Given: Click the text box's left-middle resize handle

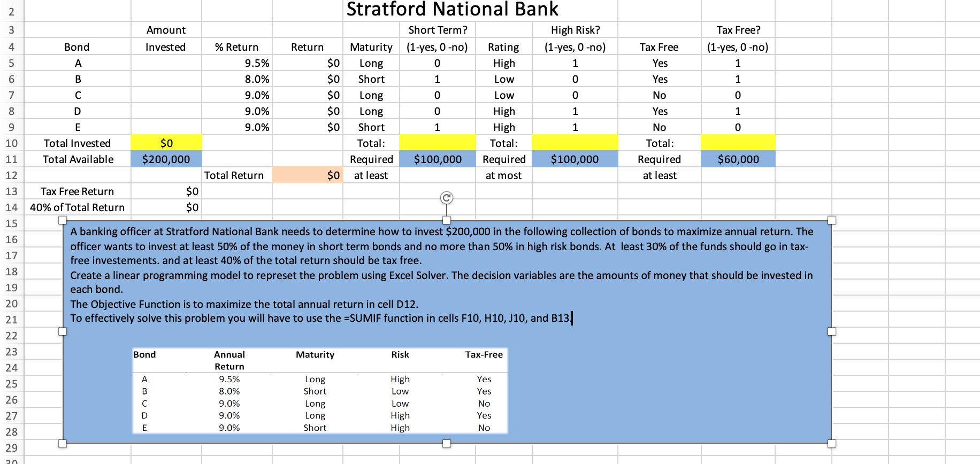Looking at the screenshot, I should tap(63, 331).
